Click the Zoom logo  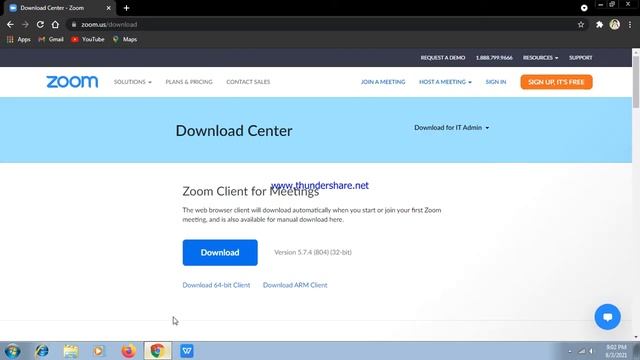click(72, 82)
